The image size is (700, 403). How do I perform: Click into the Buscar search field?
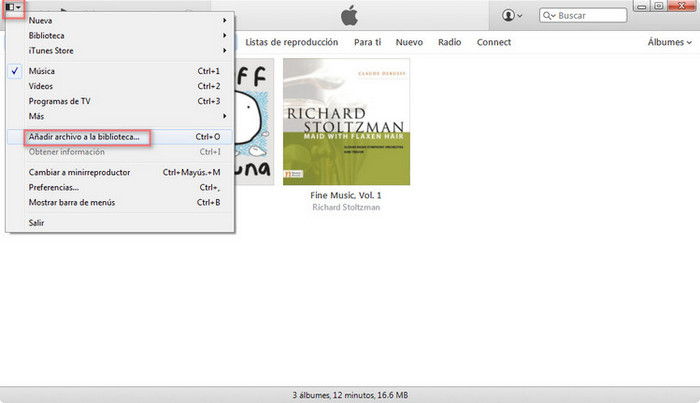tap(583, 15)
